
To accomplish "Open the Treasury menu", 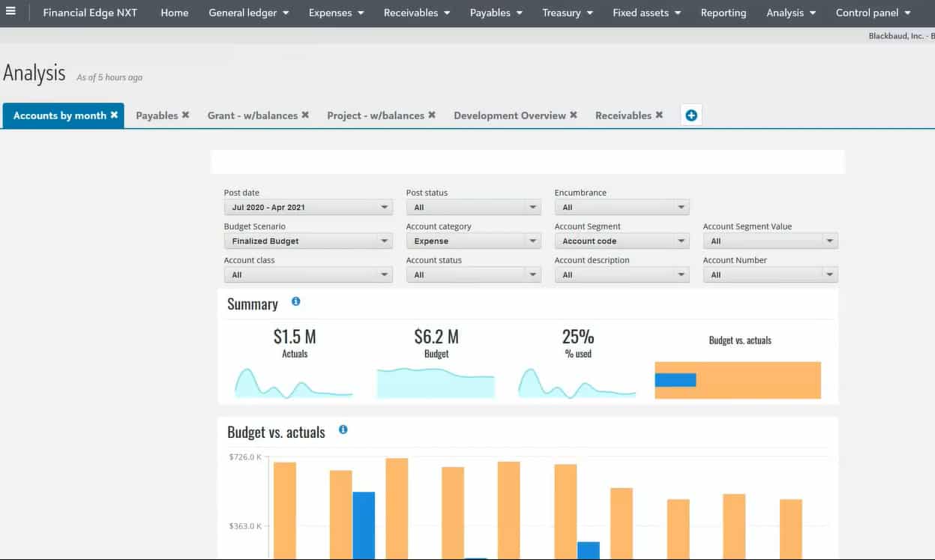I will 568,13.
